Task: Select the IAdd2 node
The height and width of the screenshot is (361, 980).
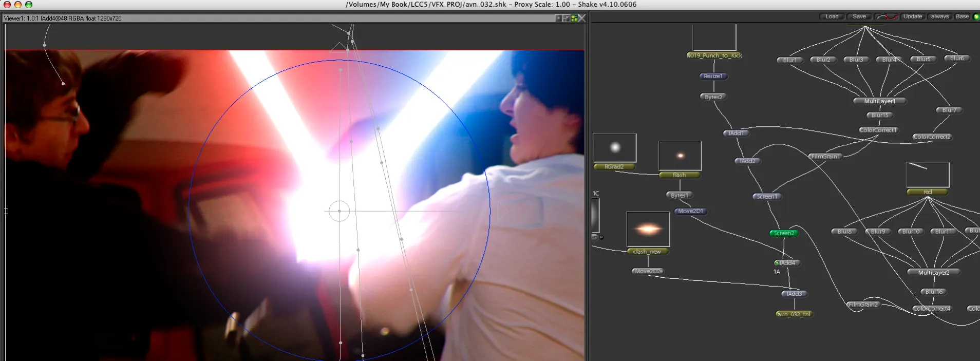Action: tap(748, 161)
